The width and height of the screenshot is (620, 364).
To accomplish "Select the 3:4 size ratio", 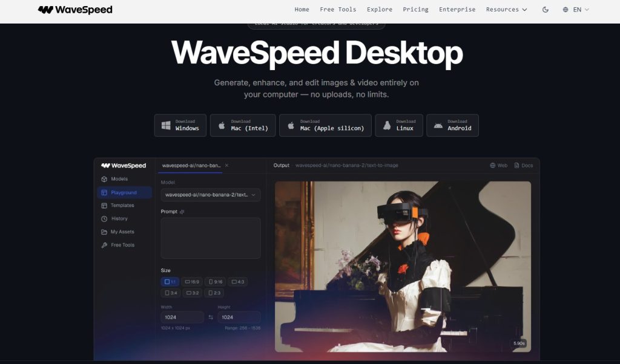I will (171, 293).
